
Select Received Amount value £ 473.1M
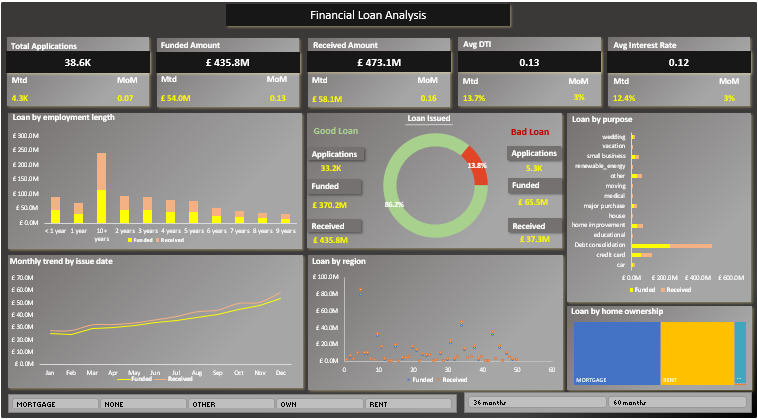(x=379, y=62)
